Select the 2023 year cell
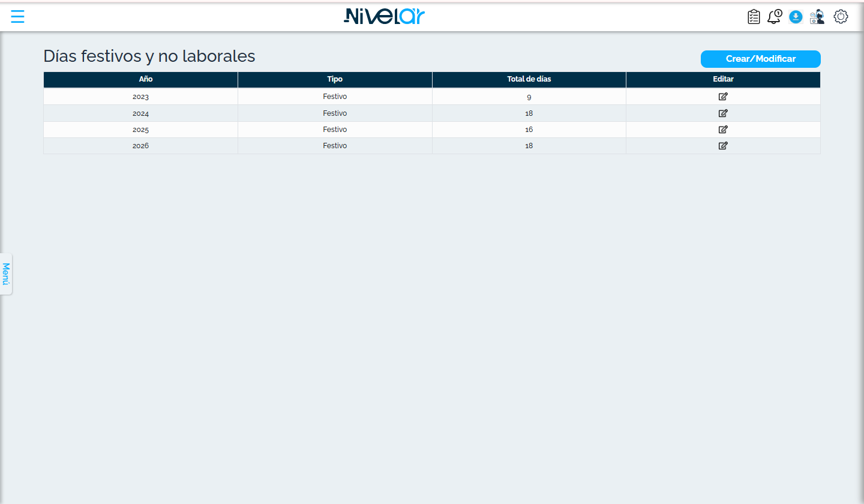 (140, 97)
